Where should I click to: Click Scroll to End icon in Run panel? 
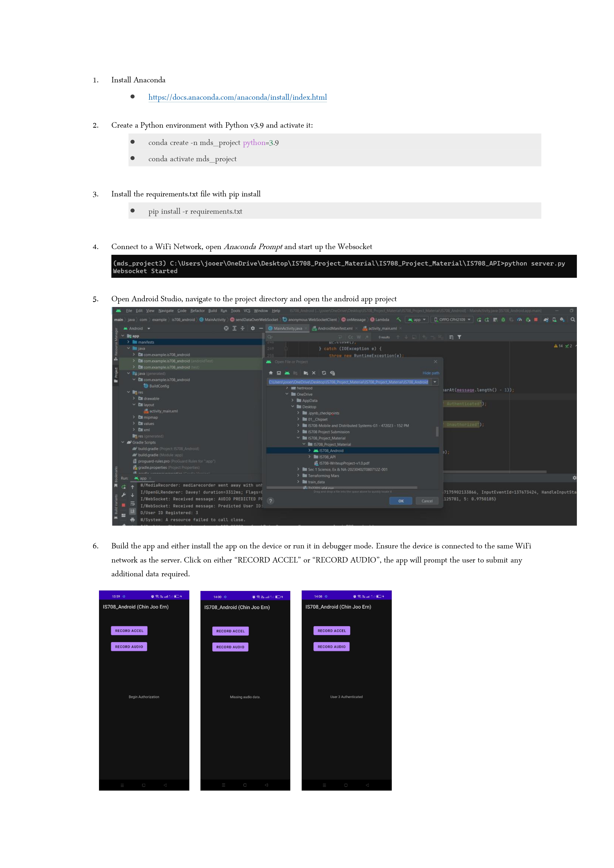[x=132, y=512]
